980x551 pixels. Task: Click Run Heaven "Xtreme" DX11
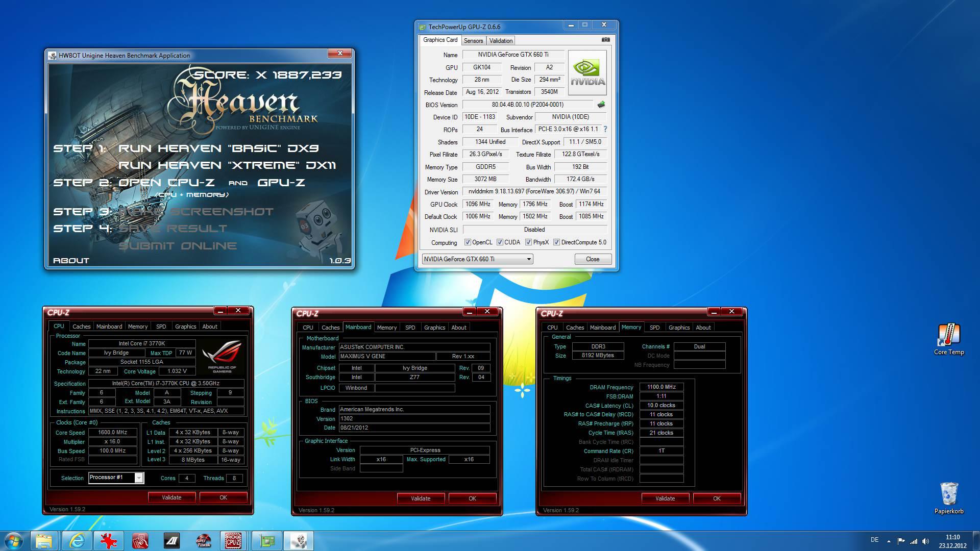[227, 165]
